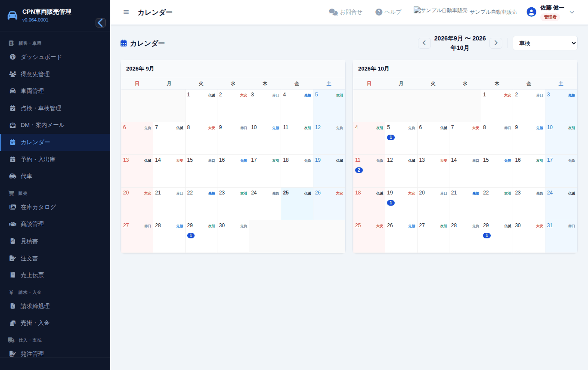The width and height of the screenshot is (588, 370).
Task: Click the 売上伝票 receipt icon
Action: click(x=12, y=275)
